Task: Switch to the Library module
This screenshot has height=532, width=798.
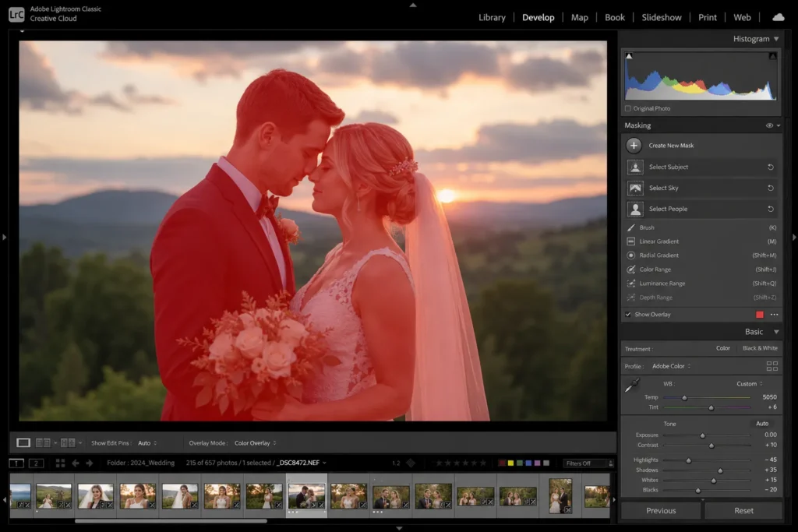Action: pyautogui.click(x=492, y=17)
